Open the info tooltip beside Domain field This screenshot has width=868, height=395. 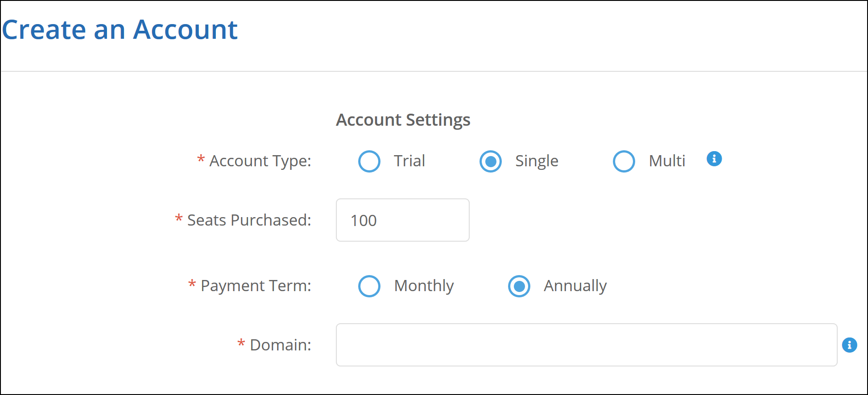point(849,345)
